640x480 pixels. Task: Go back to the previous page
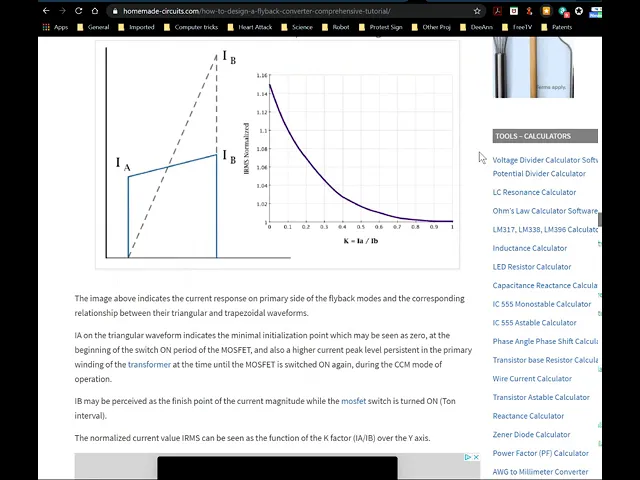[46, 11]
